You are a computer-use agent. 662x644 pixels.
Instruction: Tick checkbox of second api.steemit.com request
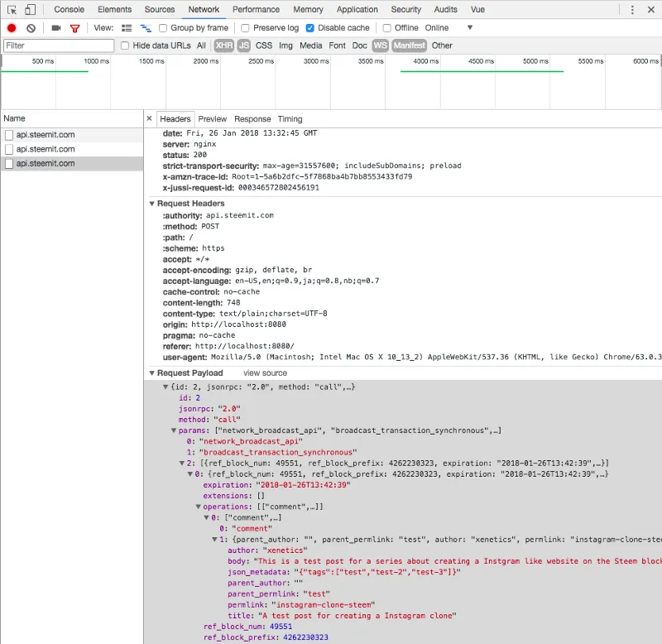click(9, 150)
